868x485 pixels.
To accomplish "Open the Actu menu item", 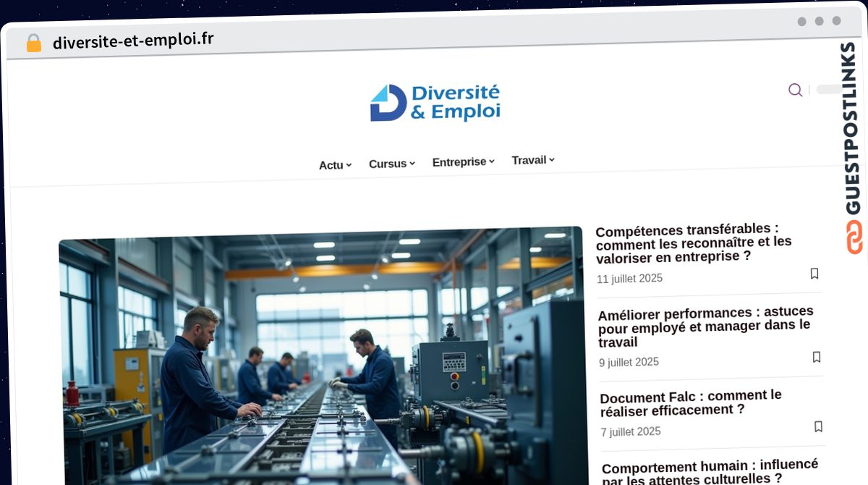I will pyautogui.click(x=331, y=165).
